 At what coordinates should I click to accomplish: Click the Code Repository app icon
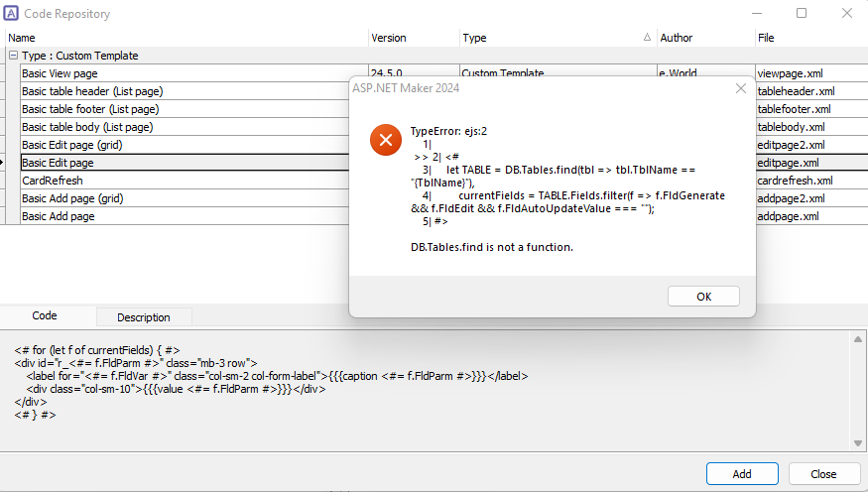click(11, 13)
